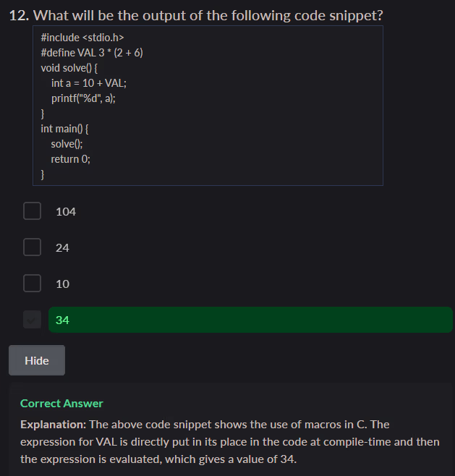Click the answer text 104
455x476 pixels.
(x=66, y=211)
